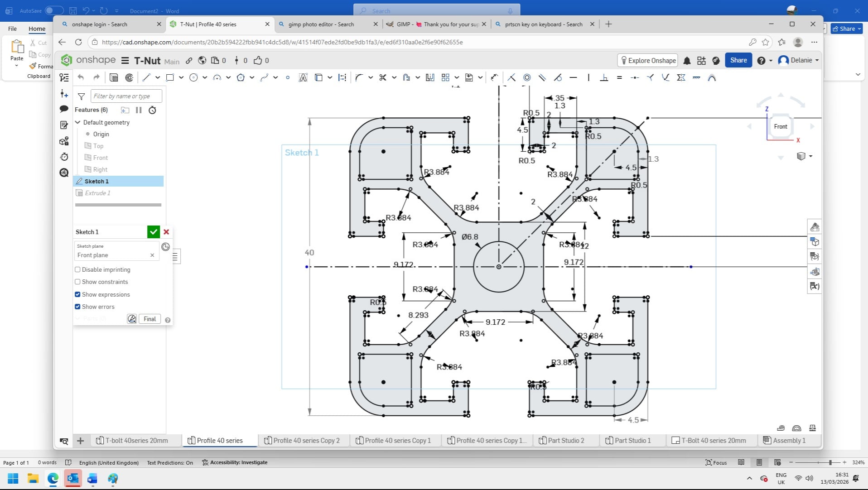Image resolution: width=868 pixels, height=490 pixels.
Task: Open the corner rectangle tool dropdown arrow
Action: (x=181, y=77)
